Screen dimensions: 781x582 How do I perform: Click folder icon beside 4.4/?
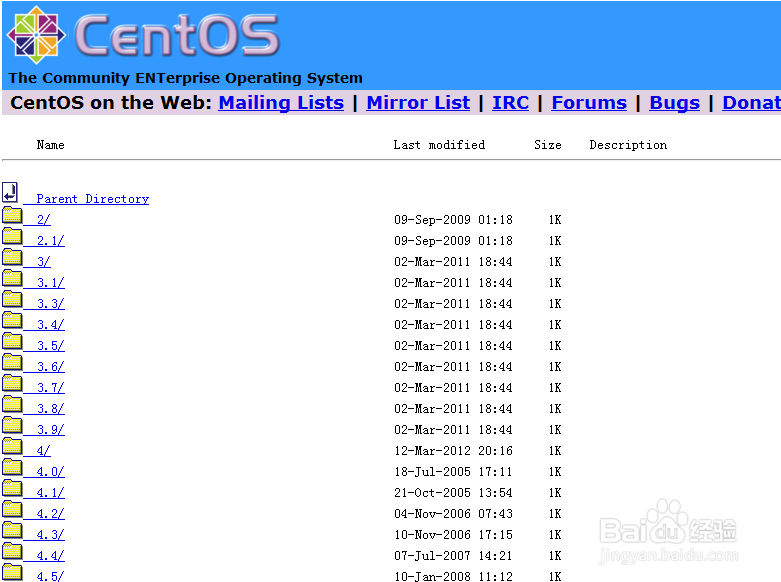pos(12,550)
